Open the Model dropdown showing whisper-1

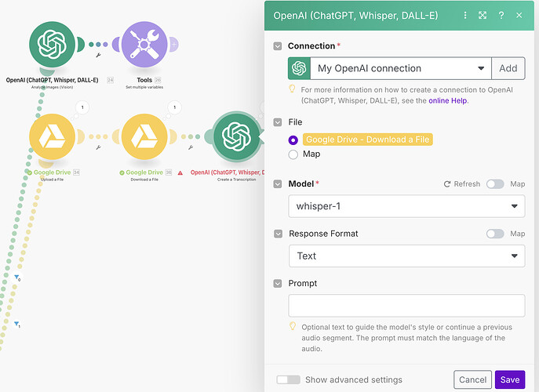tap(406, 206)
